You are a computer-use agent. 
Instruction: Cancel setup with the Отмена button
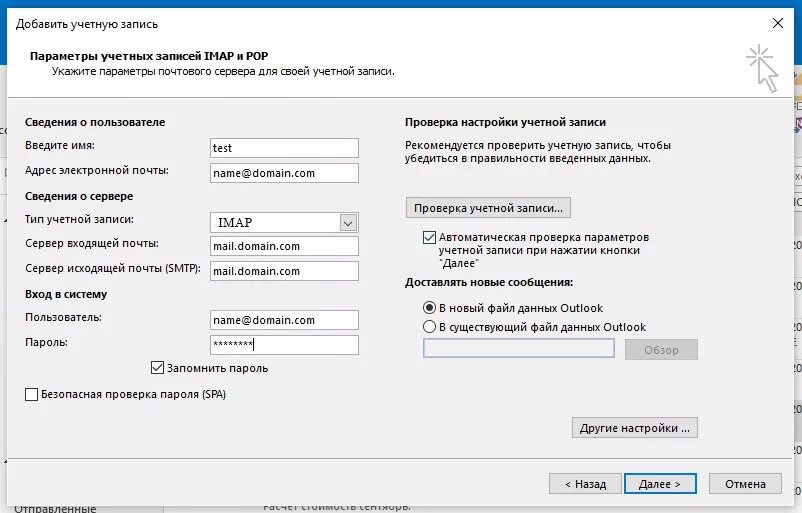[745, 484]
